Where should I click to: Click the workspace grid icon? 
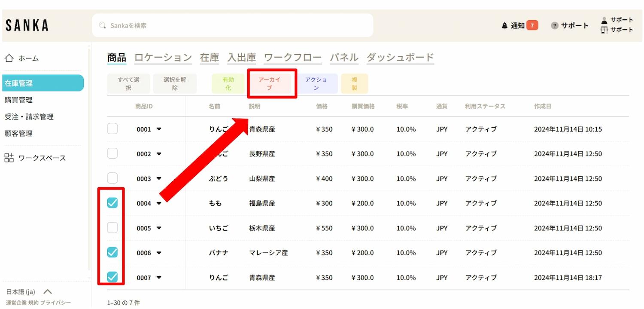tap(9, 158)
